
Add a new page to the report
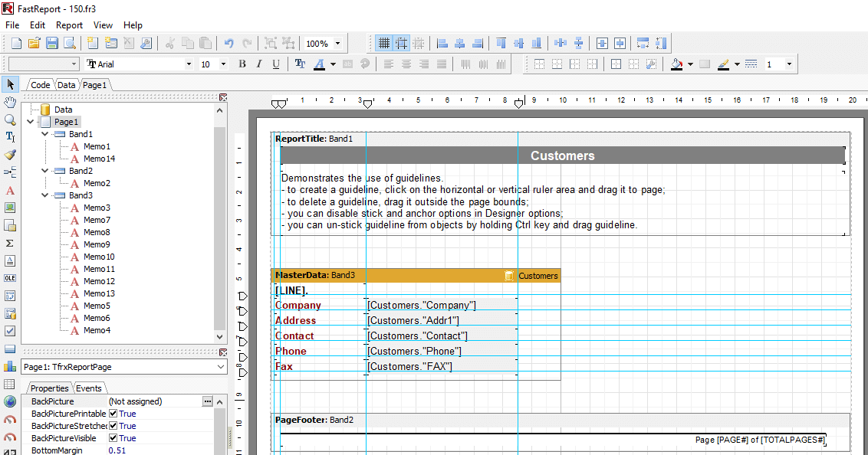[93, 43]
